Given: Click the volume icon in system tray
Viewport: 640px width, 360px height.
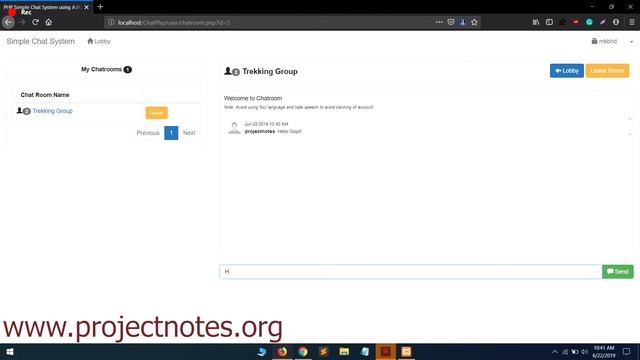Looking at the screenshot, I should [x=584, y=352].
